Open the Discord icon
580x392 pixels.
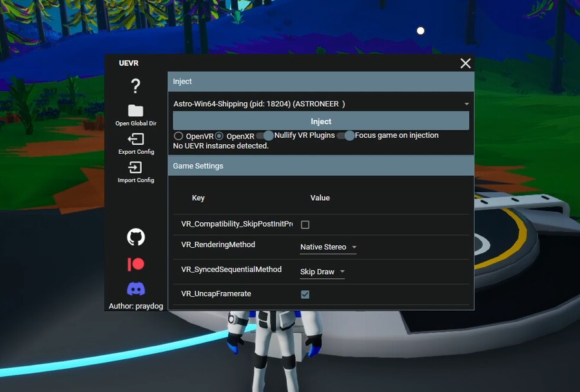(135, 289)
